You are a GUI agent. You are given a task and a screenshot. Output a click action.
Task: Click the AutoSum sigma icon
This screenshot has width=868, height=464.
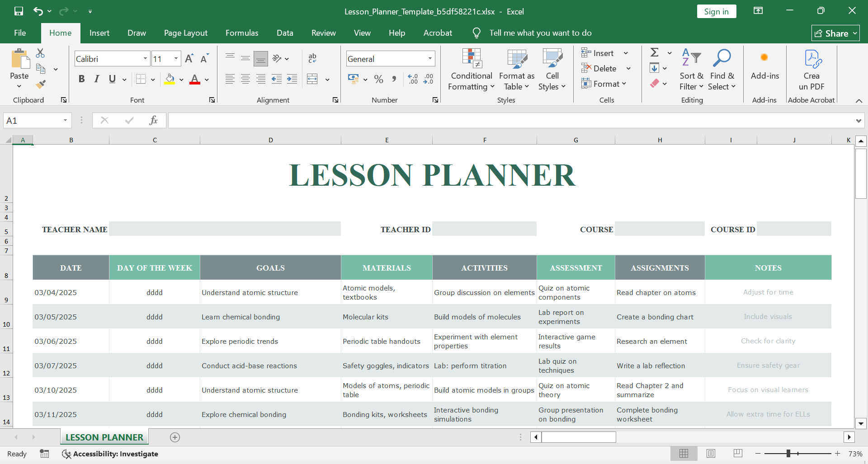tap(655, 52)
